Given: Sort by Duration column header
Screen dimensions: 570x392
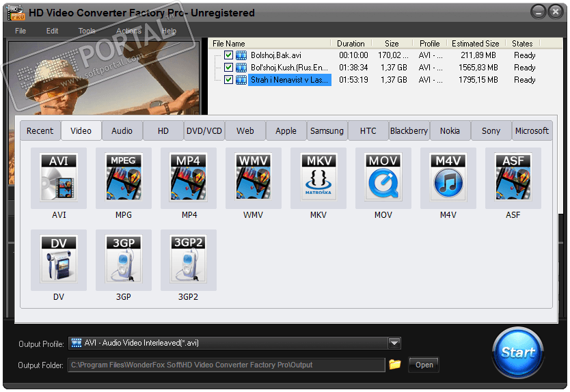Looking at the screenshot, I should point(351,44).
